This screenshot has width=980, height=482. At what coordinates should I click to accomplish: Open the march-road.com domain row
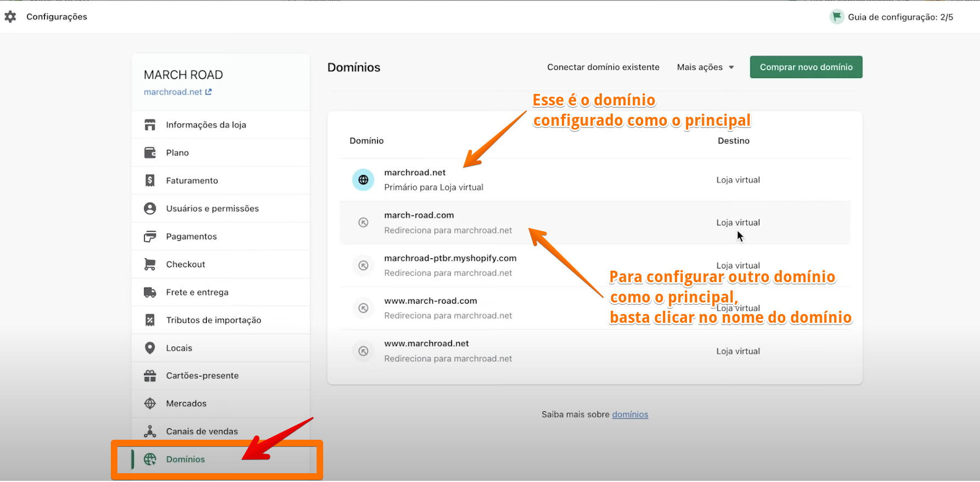point(595,223)
